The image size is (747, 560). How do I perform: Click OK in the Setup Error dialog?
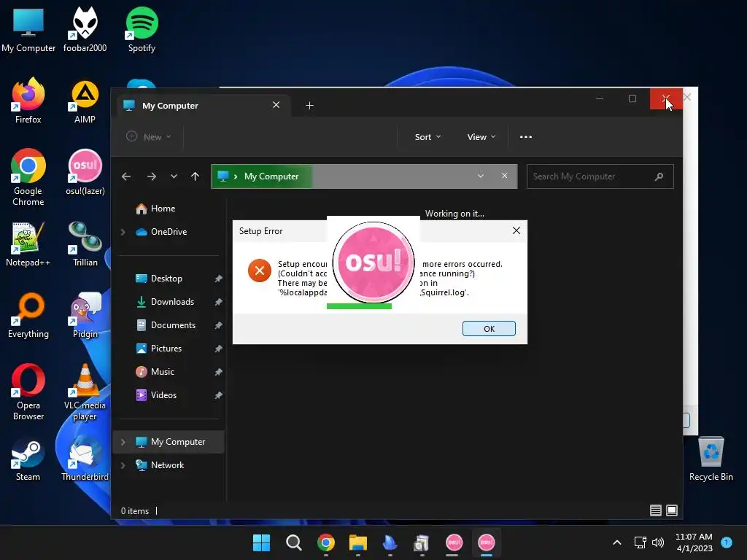(x=489, y=329)
